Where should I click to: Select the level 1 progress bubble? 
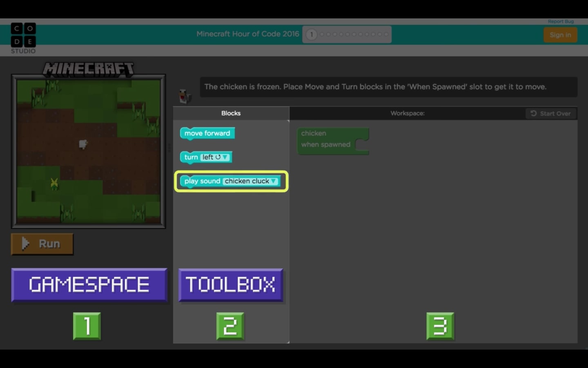coord(312,35)
